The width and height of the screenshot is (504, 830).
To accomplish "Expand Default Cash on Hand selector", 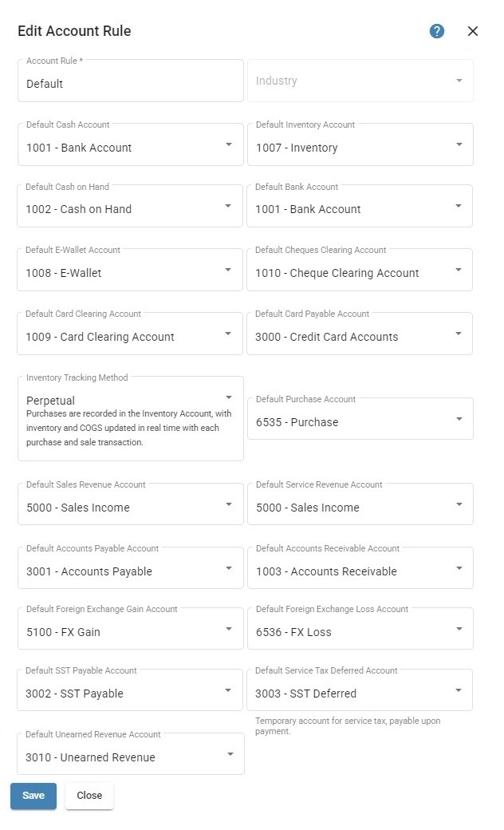I will (x=129, y=206).
